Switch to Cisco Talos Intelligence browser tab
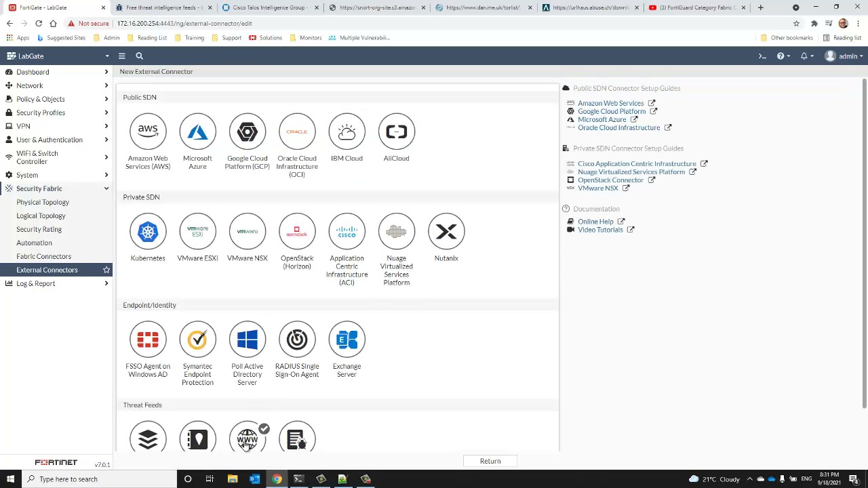Screen dimensions: 868x488 point(268,7)
